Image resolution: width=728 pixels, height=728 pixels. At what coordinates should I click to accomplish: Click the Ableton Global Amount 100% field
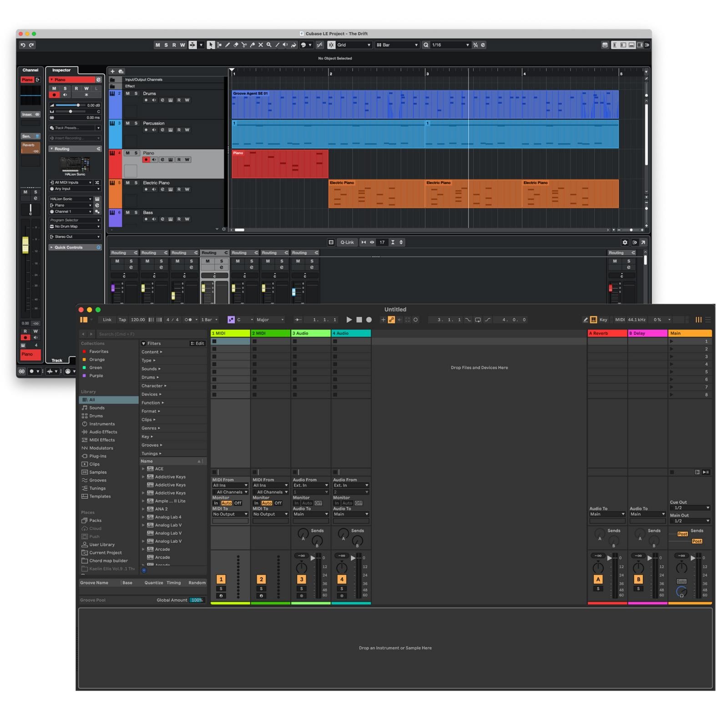tap(197, 600)
